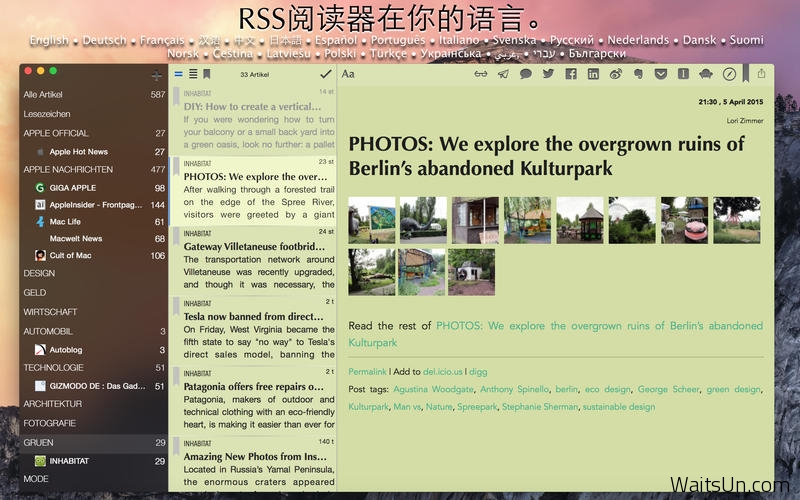The width and height of the screenshot is (800, 500).
Task: Mark all articles read with checkmark
Action: (x=326, y=74)
